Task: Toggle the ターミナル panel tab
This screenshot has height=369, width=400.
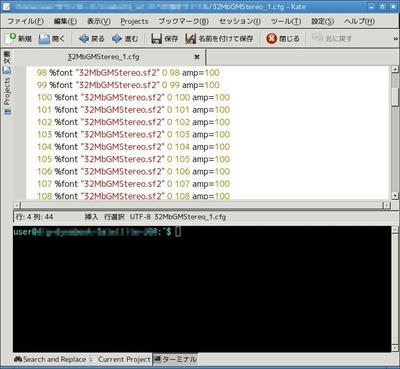Action: [x=175, y=359]
